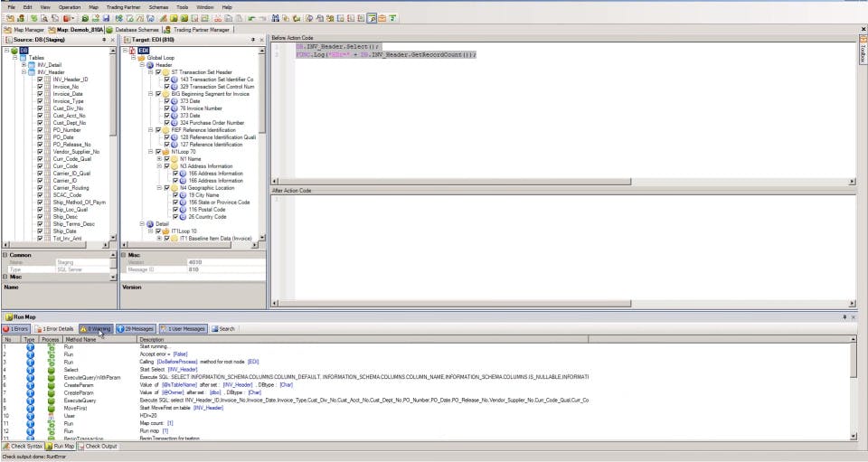
Task: Click the save icon in the toolbar
Action: [x=106, y=17]
